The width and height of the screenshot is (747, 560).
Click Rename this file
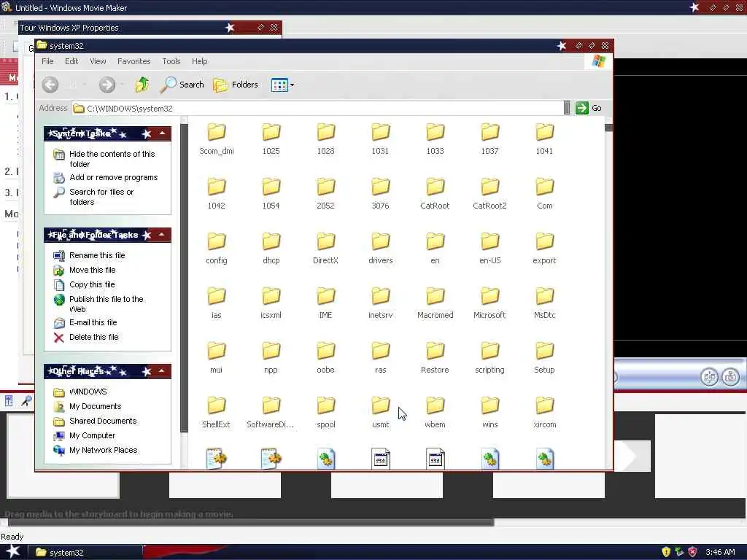point(97,255)
